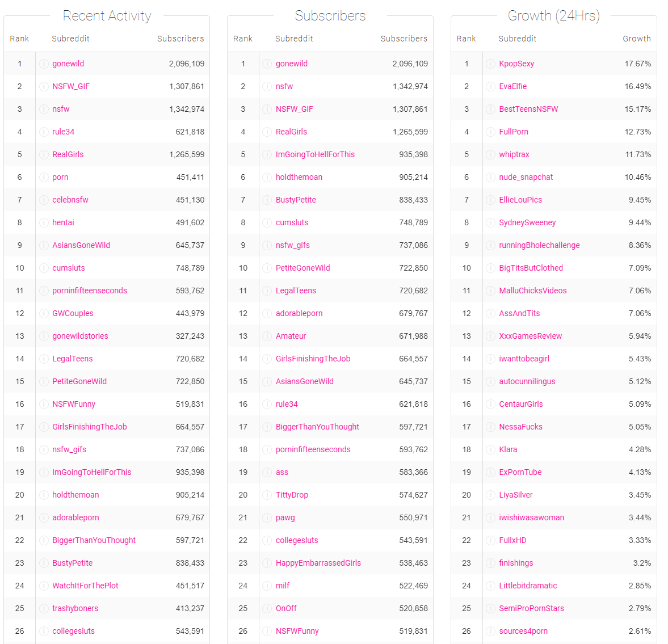
Task: Click info icon beside TittyDrop
Action: 267,495
